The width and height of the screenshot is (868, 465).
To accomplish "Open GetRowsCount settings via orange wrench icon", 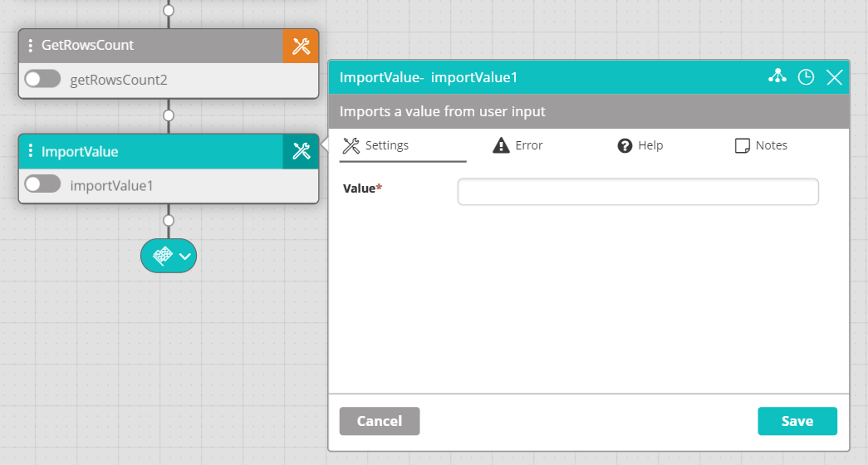I will (301, 46).
